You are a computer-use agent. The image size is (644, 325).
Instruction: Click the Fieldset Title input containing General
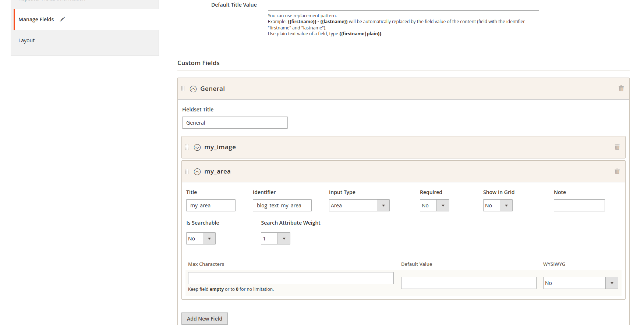coord(235,123)
